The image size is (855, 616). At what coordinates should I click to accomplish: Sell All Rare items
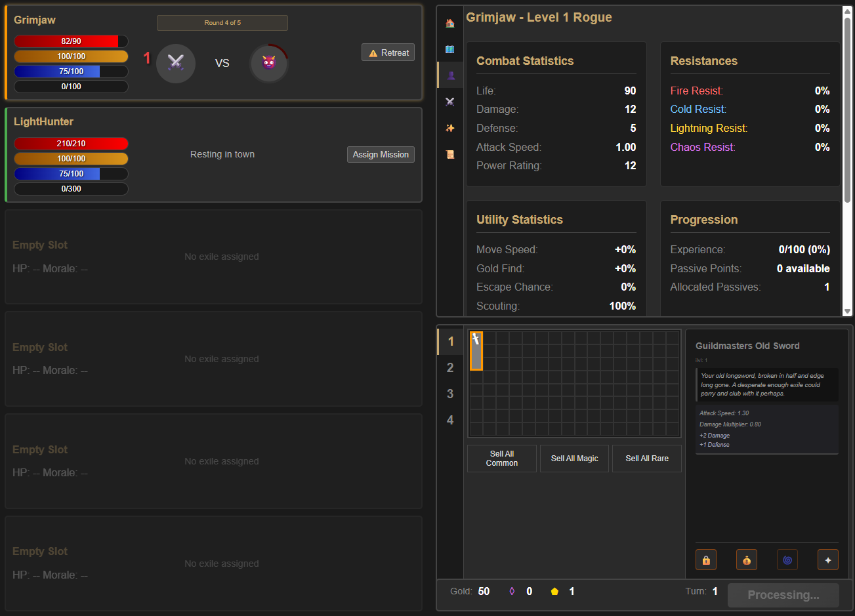647,459
